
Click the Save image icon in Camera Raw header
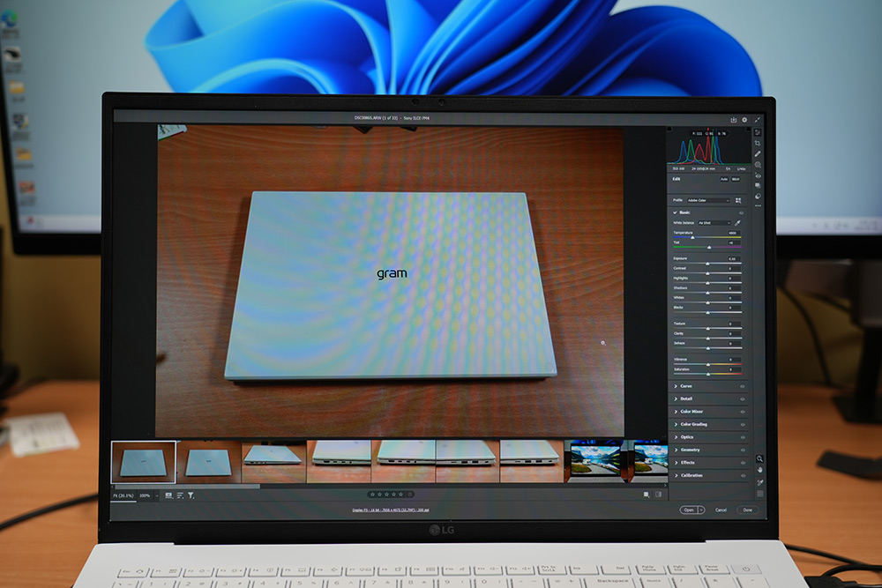(734, 120)
